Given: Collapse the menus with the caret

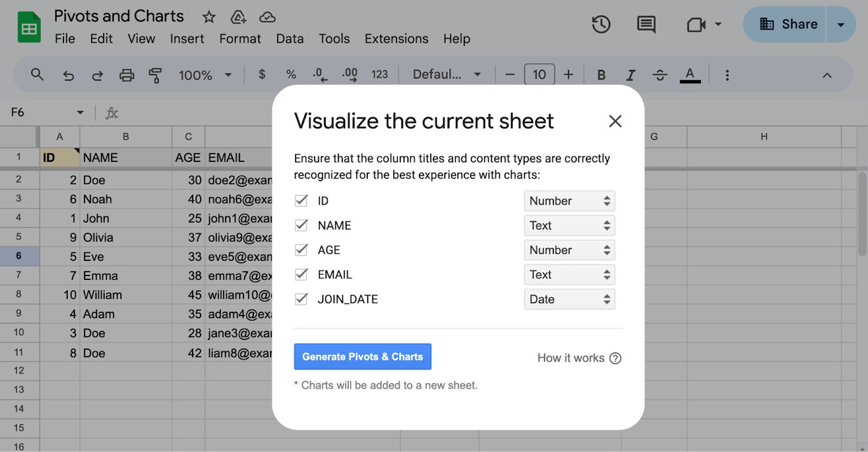Looking at the screenshot, I should point(827,76).
